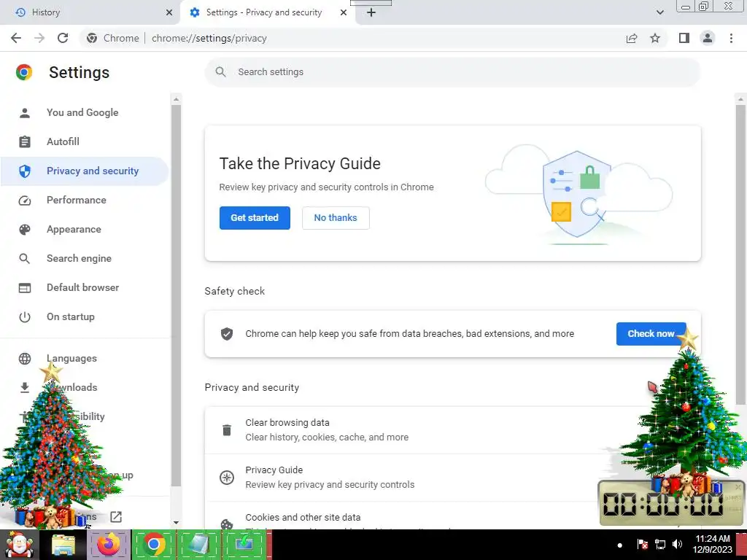Viewport: 747px width, 560px height.
Task: Click the taskbar clock and date
Action: pos(712,544)
